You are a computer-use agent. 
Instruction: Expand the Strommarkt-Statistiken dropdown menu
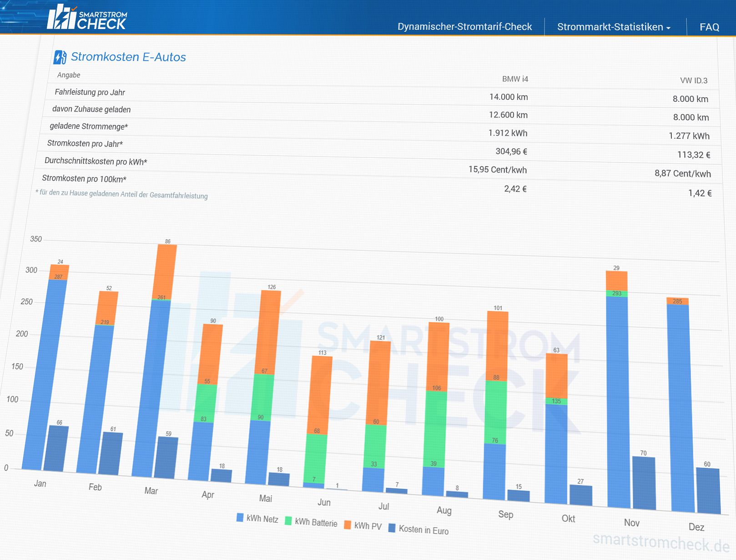point(614,27)
